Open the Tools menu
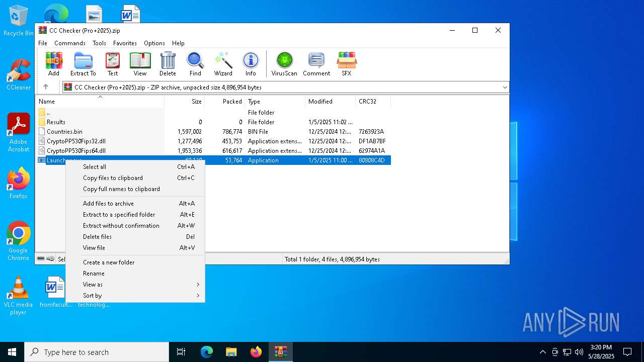644x362 pixels. [x=99, y=43]
